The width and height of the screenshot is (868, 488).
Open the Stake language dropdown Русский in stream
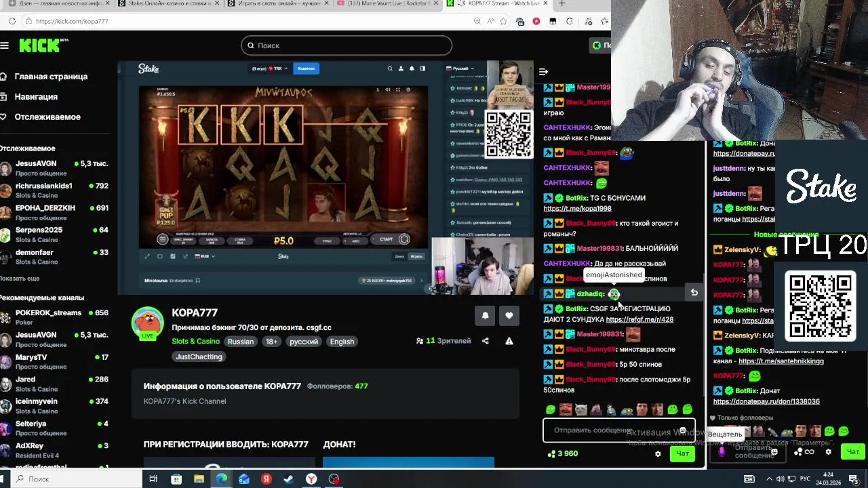[x=460, y=68]
